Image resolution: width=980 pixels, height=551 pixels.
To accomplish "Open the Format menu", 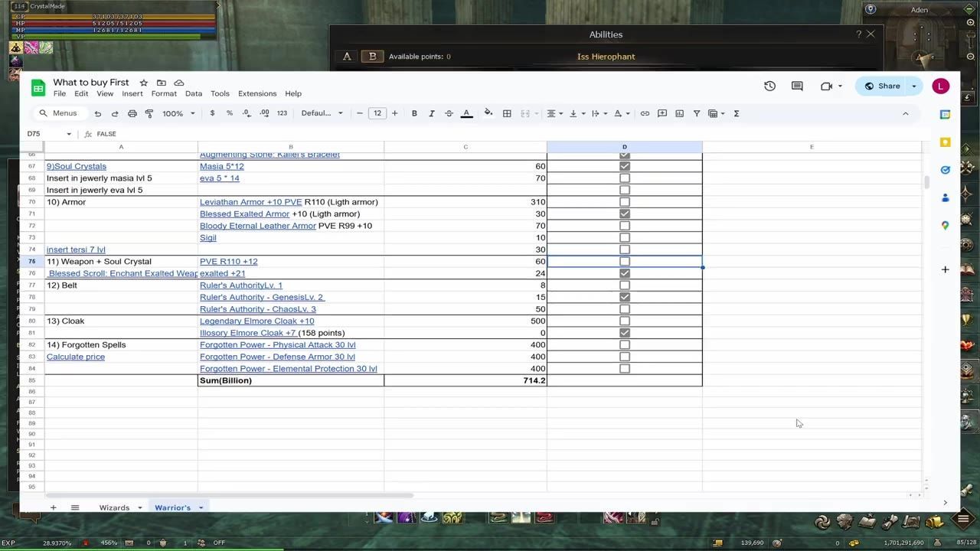I will 164,93.
